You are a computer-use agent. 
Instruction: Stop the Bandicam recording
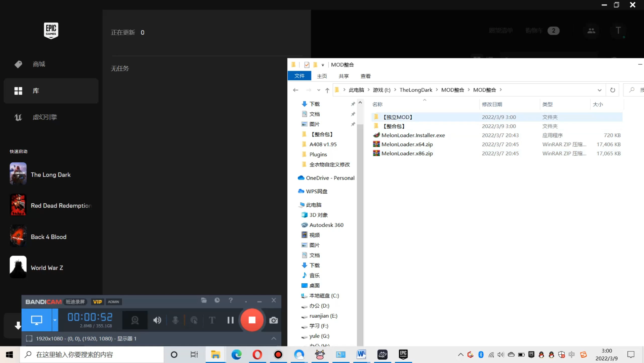252,320
